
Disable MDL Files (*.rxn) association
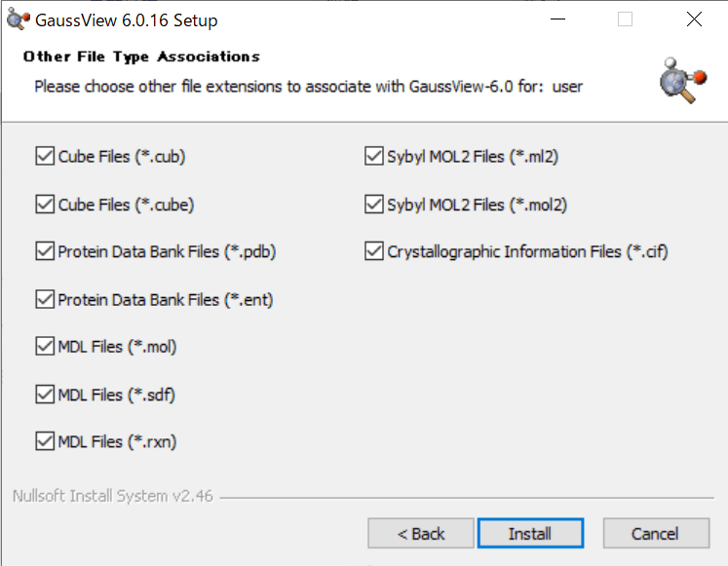coord(45,441)
